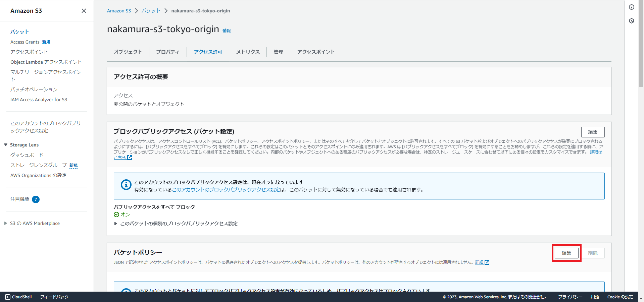Screen dimensions: 644x302
Task: Open 用語 footer link
Action: 595,297
